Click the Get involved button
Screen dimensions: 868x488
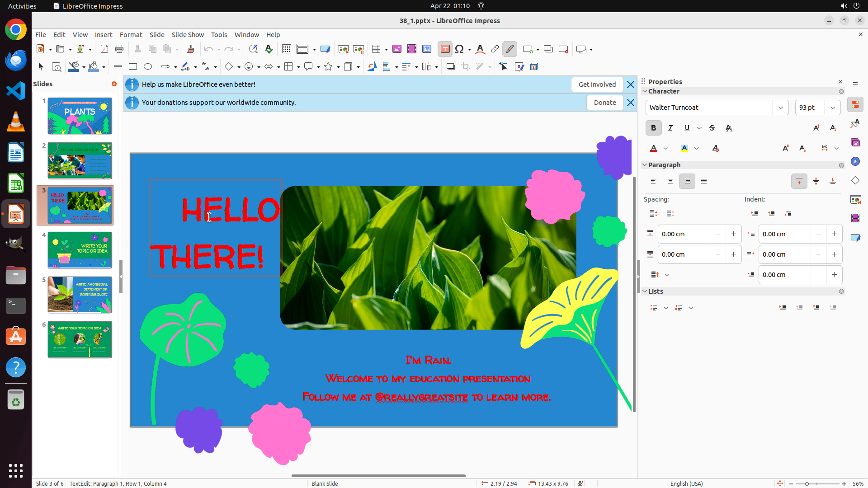597,84
